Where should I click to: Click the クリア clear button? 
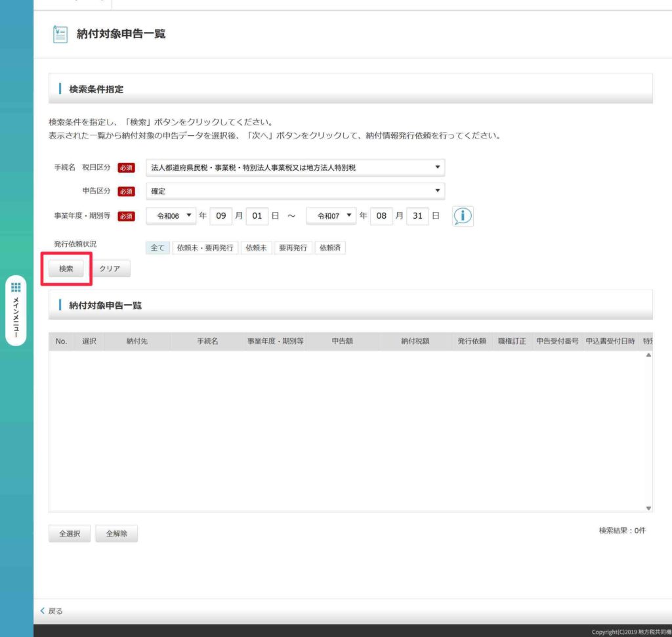pyautogui.click(x=110, y=269)
